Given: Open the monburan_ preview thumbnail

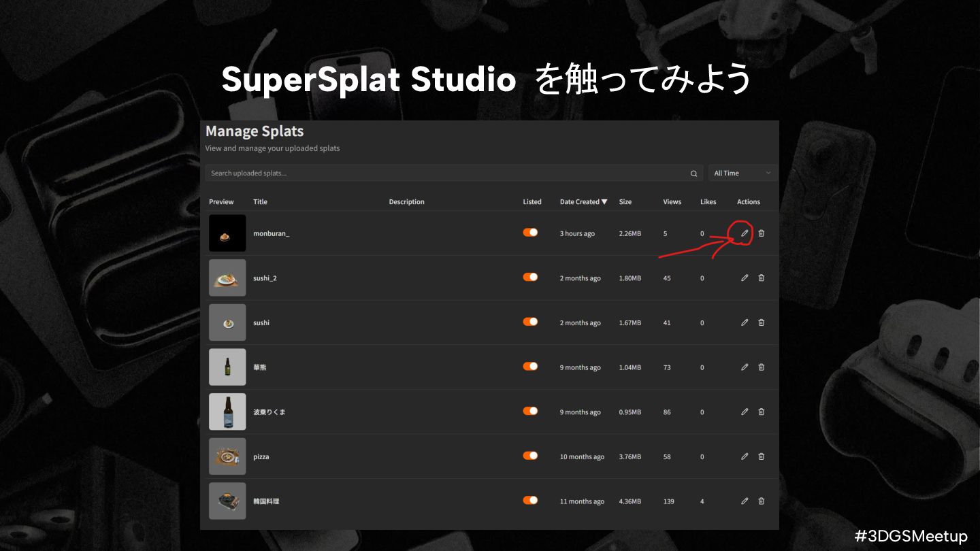Looking at the screenshot, I should pos(227,233).
